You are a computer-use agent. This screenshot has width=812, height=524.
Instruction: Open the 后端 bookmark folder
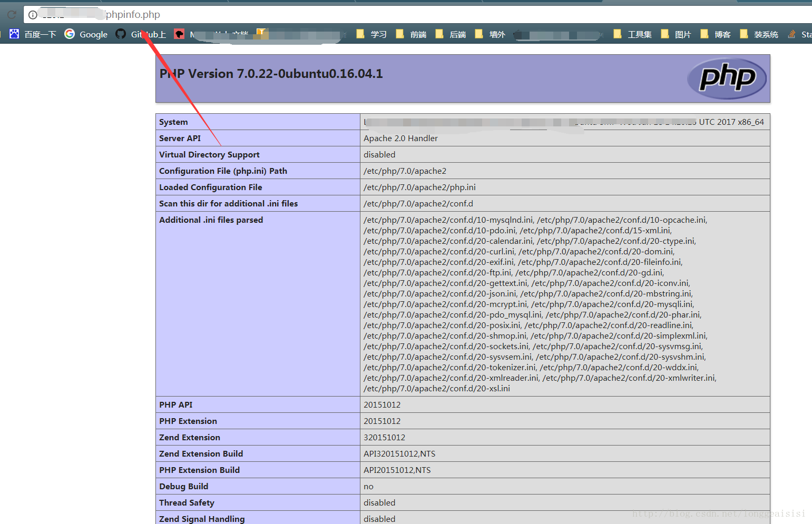pos(451,34)
